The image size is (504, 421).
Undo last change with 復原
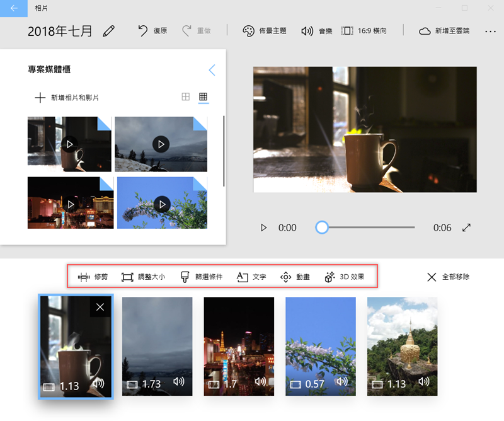(152, 31)
